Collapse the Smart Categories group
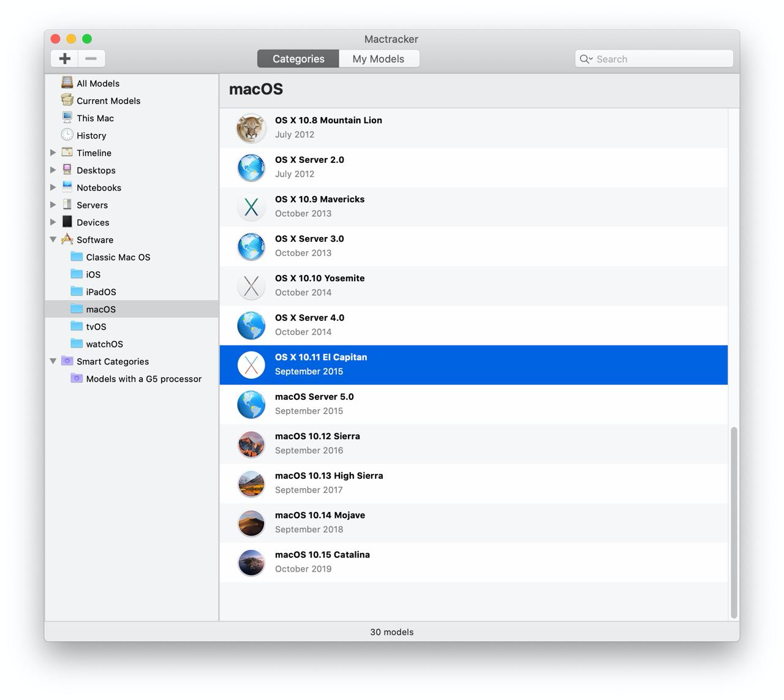Screen dimensions: 784x700 point(53,361)
